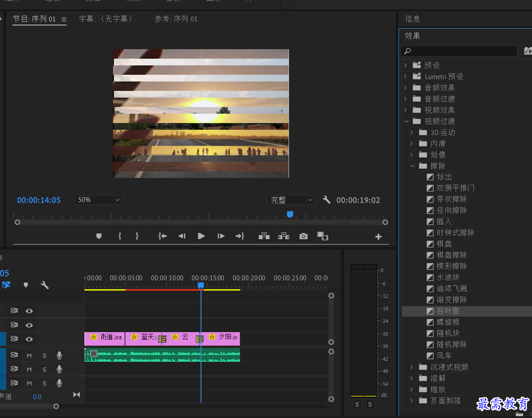The image size is (532, 418).
Task: Step forward one frame
Action: (221, 236)
